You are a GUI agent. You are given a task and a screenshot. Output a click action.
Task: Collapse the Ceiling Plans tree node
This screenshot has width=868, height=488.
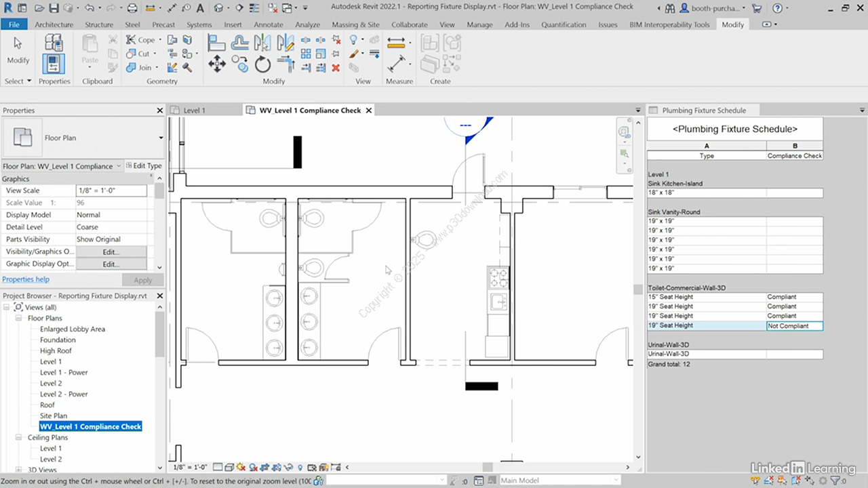click(19, 438)
